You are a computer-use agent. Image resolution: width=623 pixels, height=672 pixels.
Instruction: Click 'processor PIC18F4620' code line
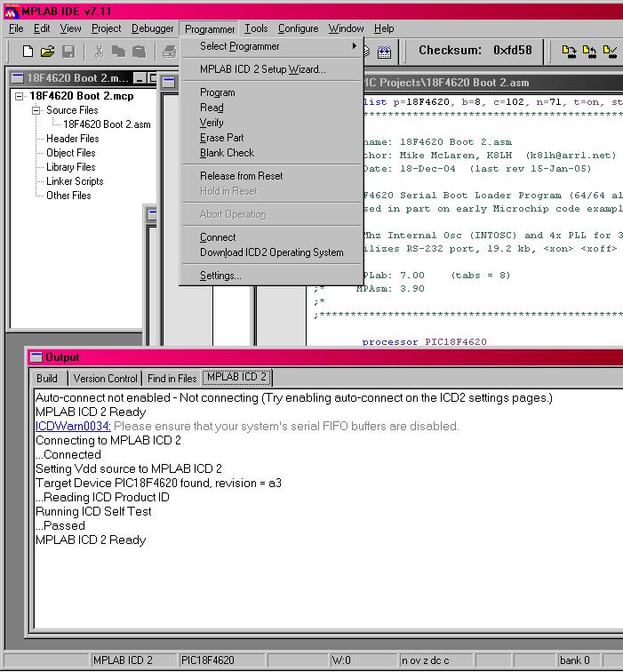pos(424,341)
